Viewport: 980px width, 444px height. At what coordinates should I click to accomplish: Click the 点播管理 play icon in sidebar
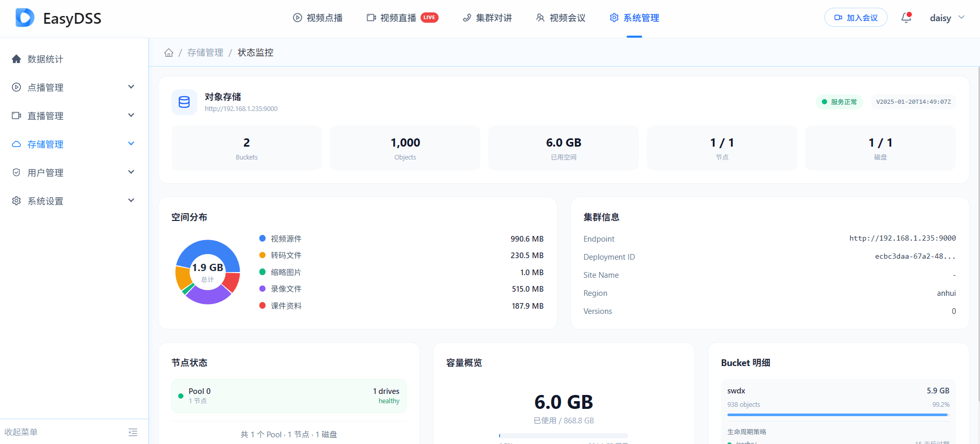tap(17, 87)
